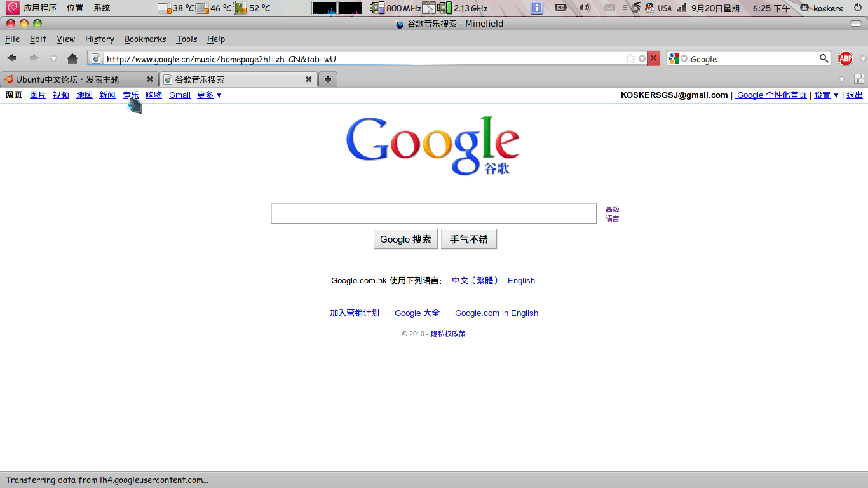Open the 高级 advanced search link
The height and width of the screenshot is (488, 868).
click(612, 209)
